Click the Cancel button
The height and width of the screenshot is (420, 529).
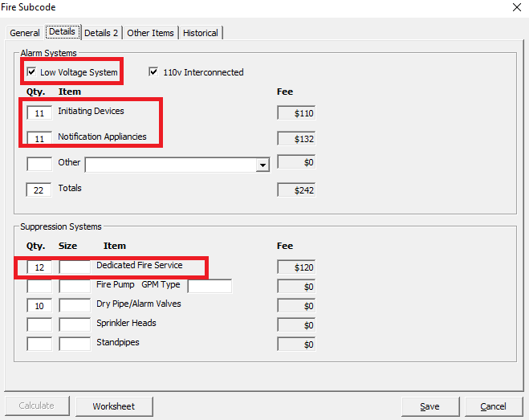click(x=493, y=406)
